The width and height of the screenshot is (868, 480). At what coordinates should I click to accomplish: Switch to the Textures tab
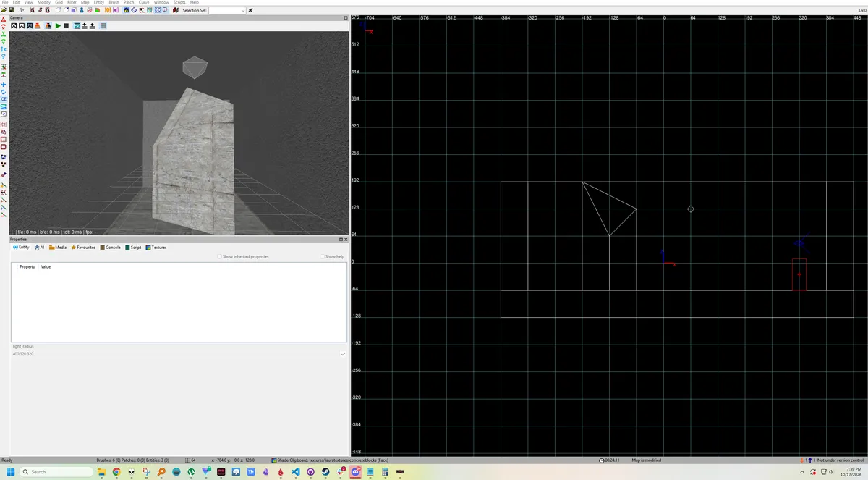(156, 248)
